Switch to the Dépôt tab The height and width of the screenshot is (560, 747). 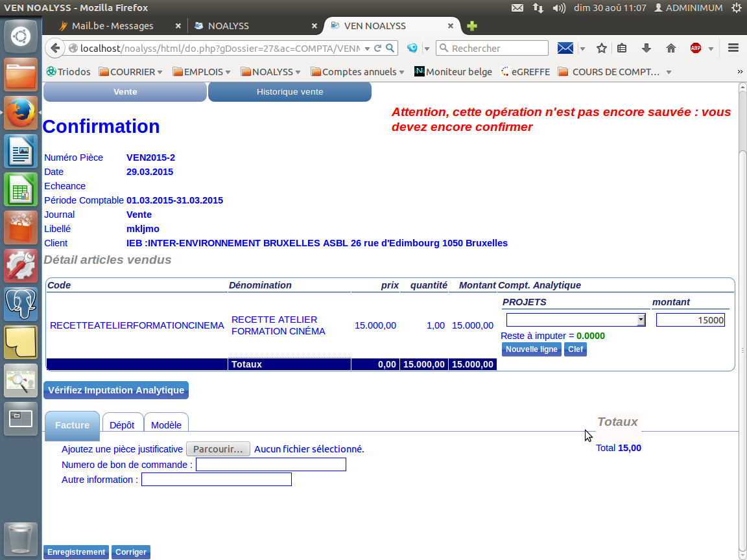[x=122, y=425]
